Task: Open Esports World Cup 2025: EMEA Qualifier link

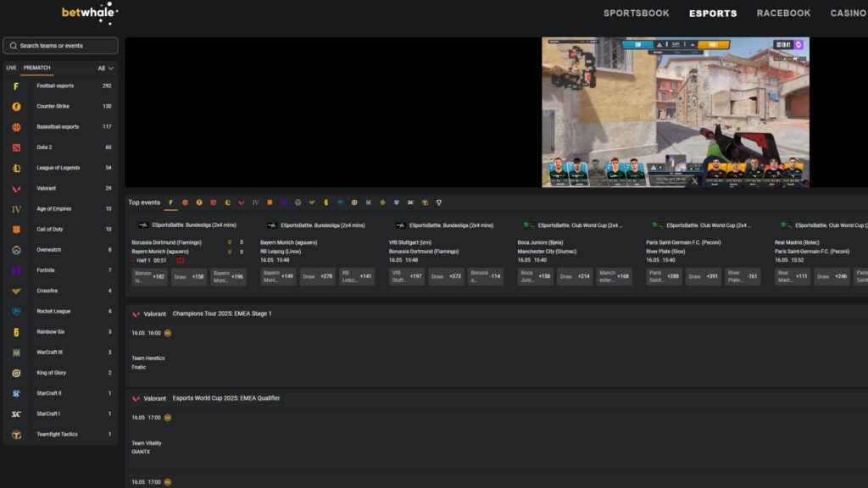Action: tap(225, 398)
